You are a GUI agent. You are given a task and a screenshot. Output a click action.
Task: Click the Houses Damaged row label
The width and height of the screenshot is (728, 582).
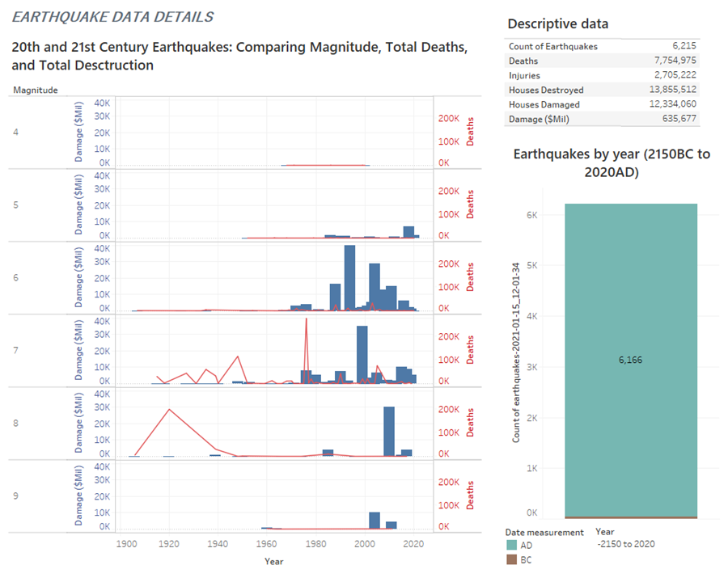point(546,104)
